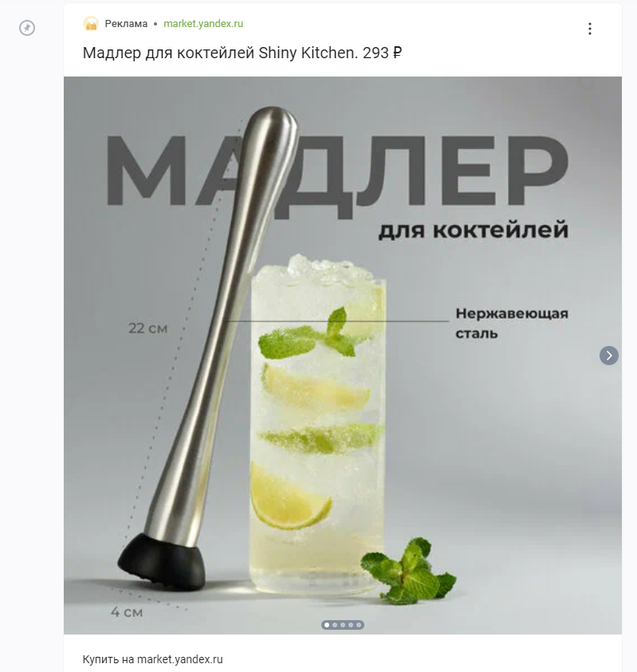Open the advertiser avatar icon
The width and height of the screenshot is (637, 672).
coord(91,24)
